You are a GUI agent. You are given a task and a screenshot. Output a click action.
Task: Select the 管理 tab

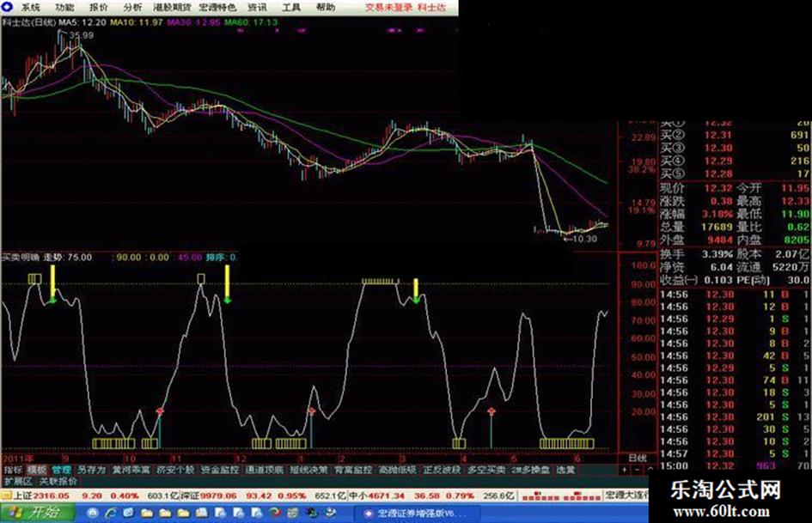(61, 470)
